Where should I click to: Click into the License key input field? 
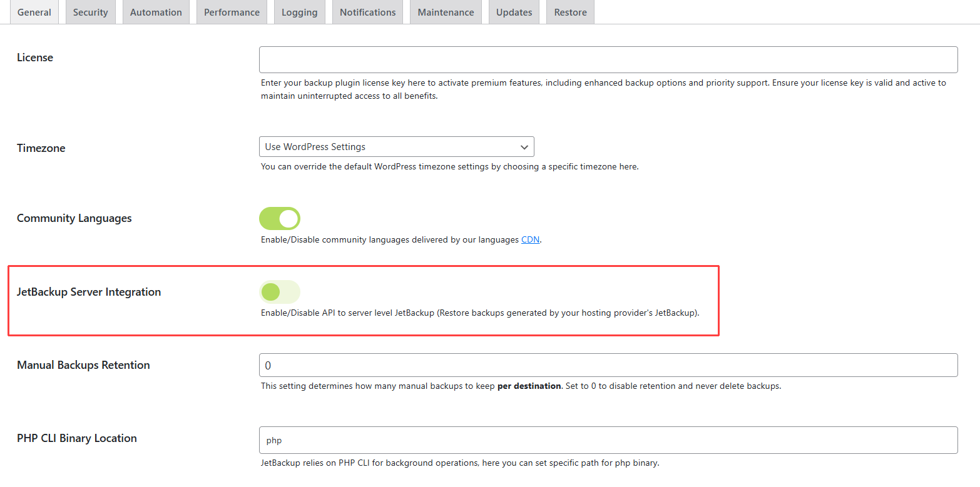click(608, 60)
